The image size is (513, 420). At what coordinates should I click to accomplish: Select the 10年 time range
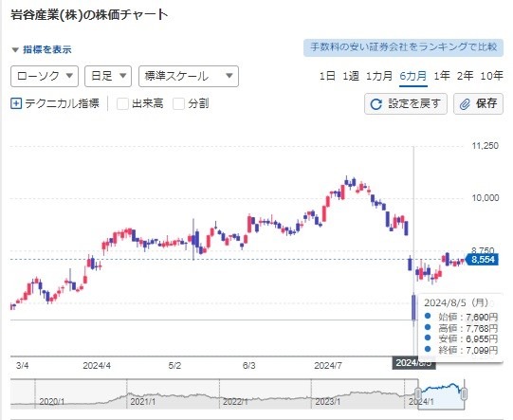[x=491, y=76]
